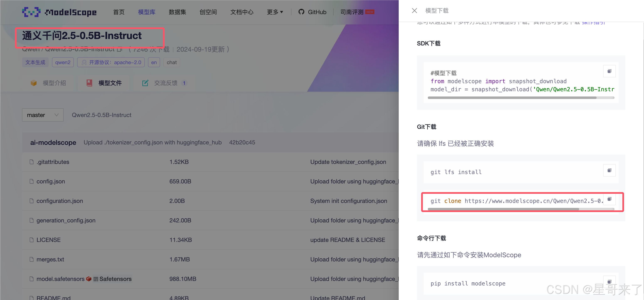Open the 更多 dropdown menu
This screenshot has width=644, height=300.
275,12
